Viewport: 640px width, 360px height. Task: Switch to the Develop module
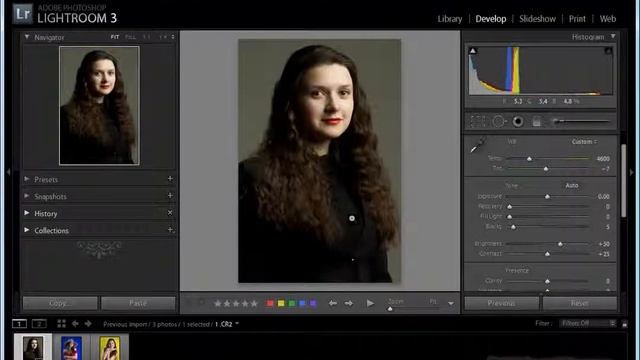click(491, 19)
